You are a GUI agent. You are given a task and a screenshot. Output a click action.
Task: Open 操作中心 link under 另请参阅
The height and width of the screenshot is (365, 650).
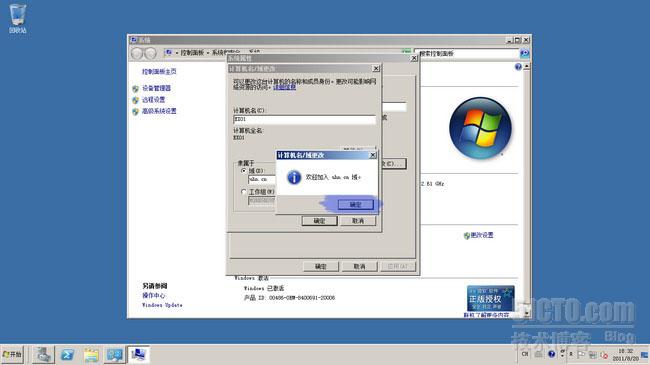pos(153,295)
